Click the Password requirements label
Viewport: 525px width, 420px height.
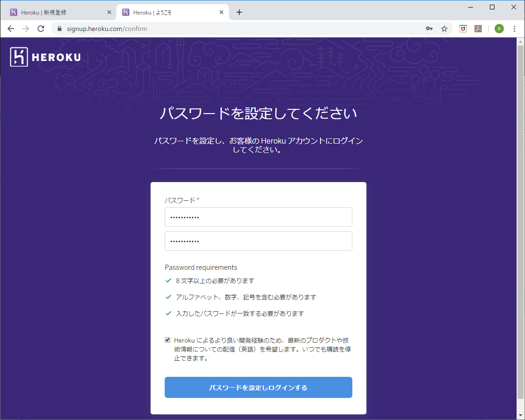pyautogui.click(x=201, y=267)
